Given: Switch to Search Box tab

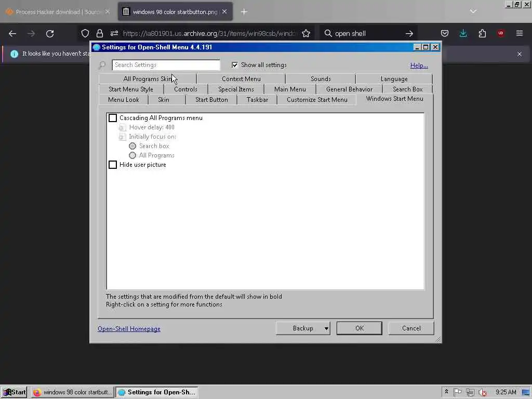Looking at the screenshot, I should point(407,89).
